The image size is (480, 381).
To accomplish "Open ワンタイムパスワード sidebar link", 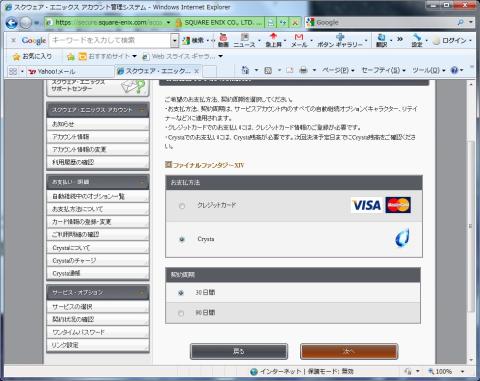I will pos(98,332).
